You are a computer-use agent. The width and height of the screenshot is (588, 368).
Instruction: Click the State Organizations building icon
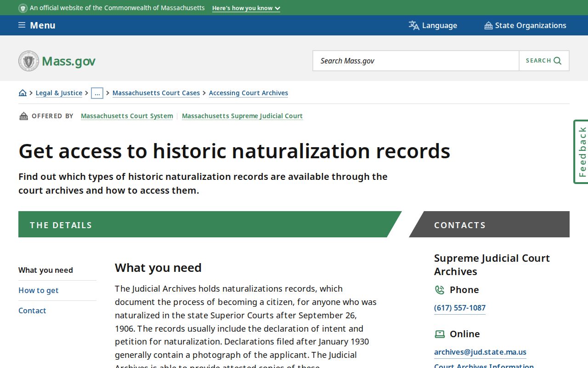coord(488,25)
